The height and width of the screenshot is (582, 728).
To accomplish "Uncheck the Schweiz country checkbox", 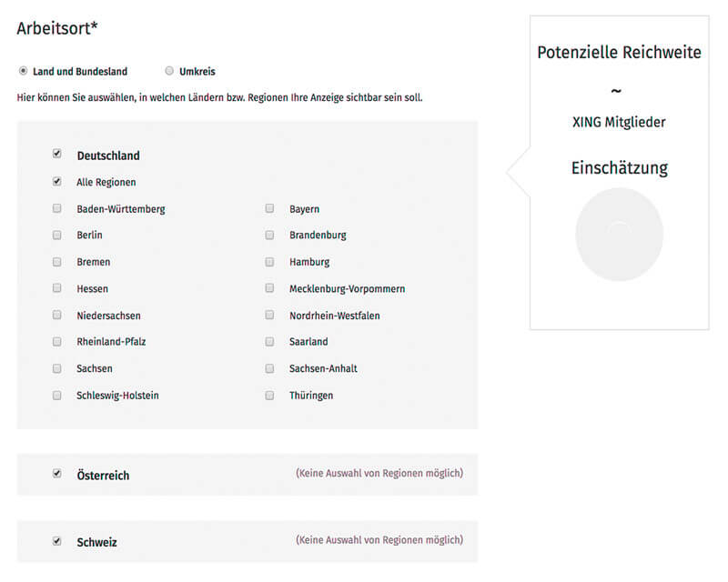I will [57, 541].
